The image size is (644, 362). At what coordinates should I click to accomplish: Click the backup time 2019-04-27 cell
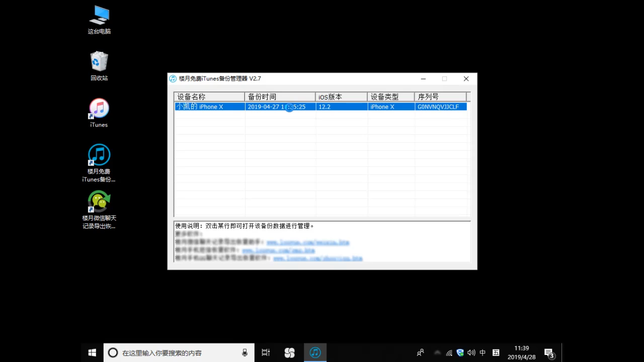280,107
